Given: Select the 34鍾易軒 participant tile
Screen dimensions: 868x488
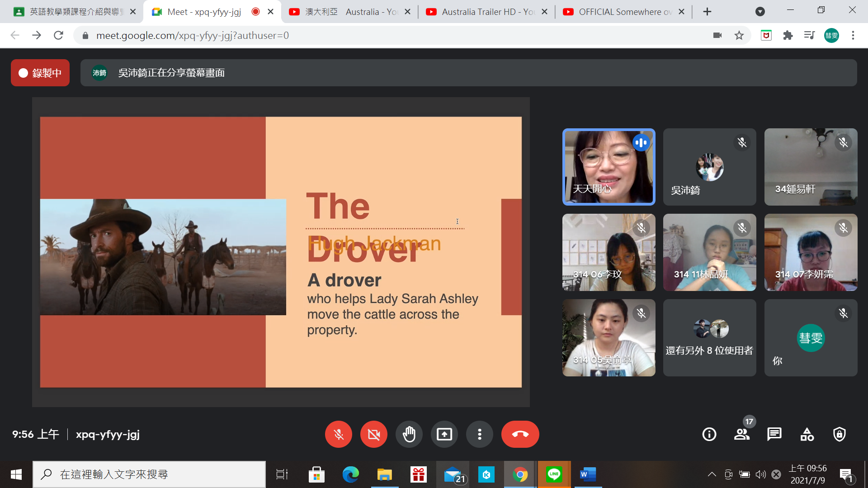Looking at the screenshot, I should point(811,167).
